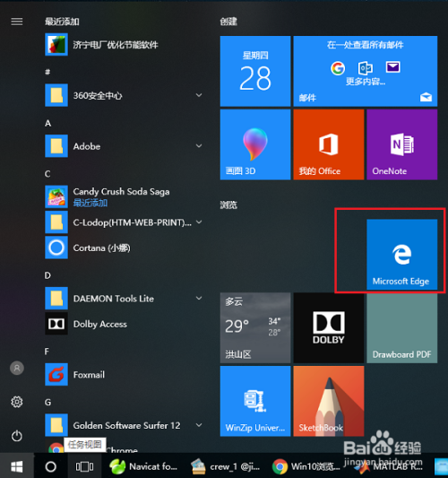The image size is (448, 478).
Task: Click the Task View taskbar button
Action: (84, 466)
